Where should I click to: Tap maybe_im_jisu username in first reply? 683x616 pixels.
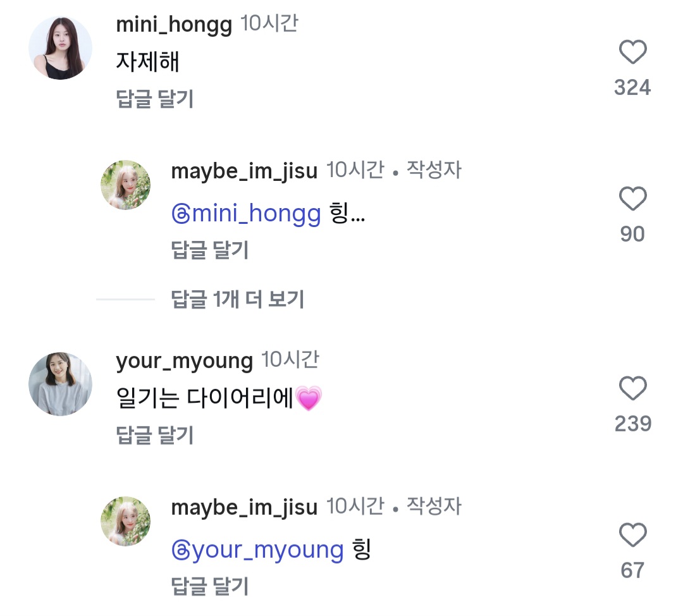(244, 171)
